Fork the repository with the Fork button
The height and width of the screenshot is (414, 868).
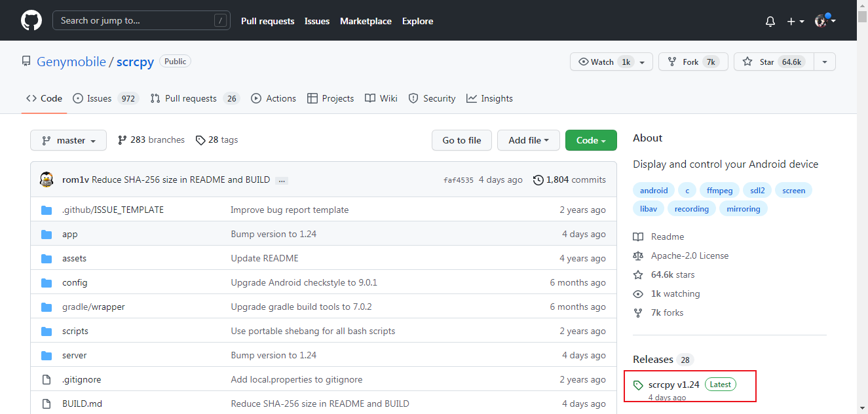(693, 62)
